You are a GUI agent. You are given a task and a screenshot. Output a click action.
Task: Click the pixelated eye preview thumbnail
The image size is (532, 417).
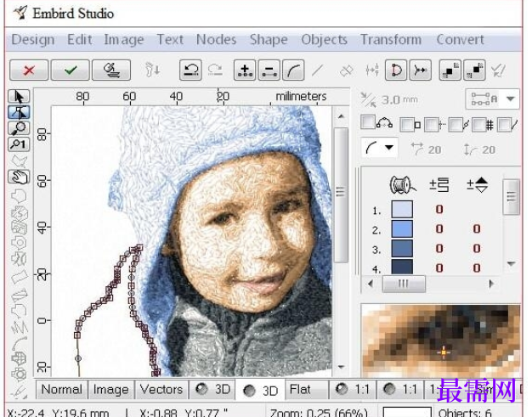pos(440,341)
